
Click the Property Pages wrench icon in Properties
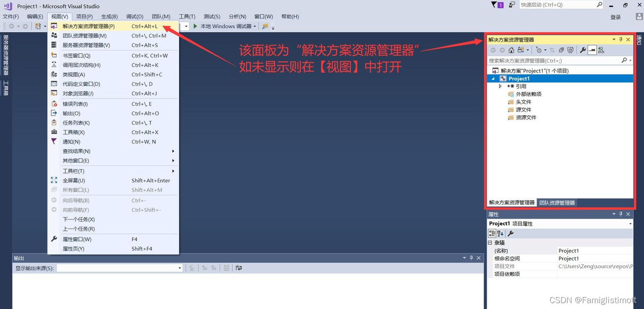510,233
